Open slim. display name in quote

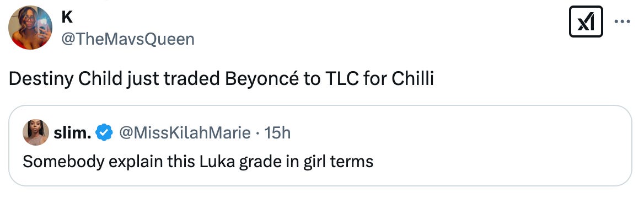(72, 133)
